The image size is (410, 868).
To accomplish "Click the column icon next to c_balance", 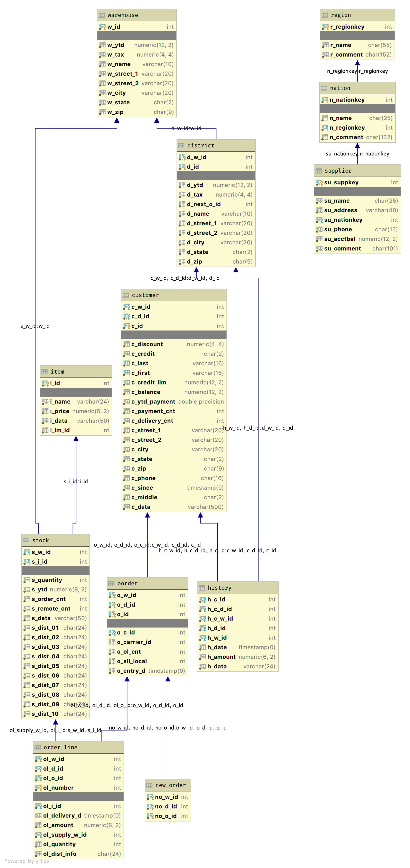I will [126, 392].
